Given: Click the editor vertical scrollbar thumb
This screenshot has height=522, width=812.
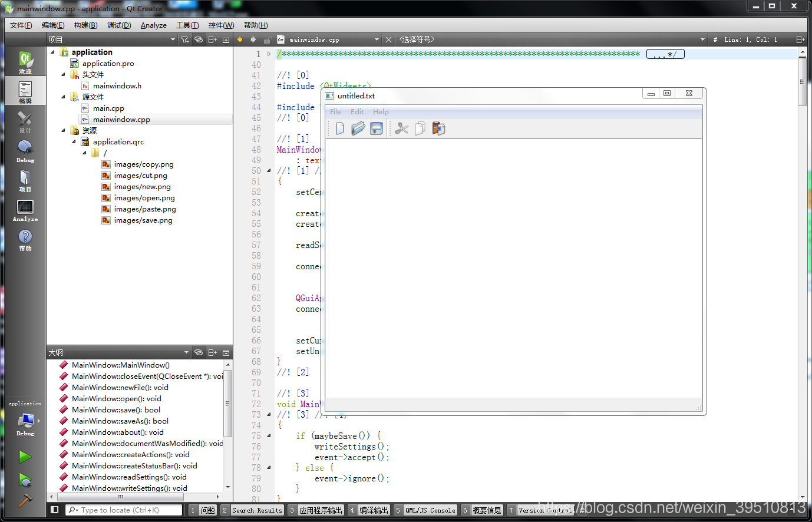Looking at the screenshot, I should (802, 81).
